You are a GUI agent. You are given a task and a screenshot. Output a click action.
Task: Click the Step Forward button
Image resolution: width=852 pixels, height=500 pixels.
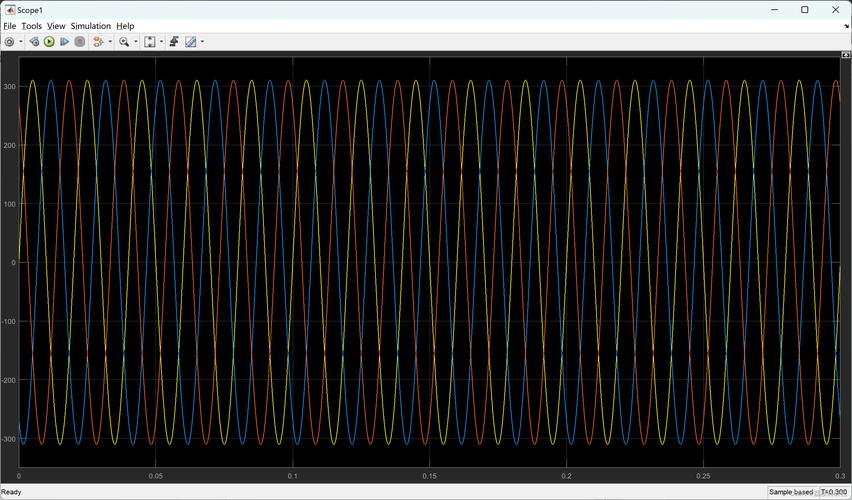tap(64, 42)
